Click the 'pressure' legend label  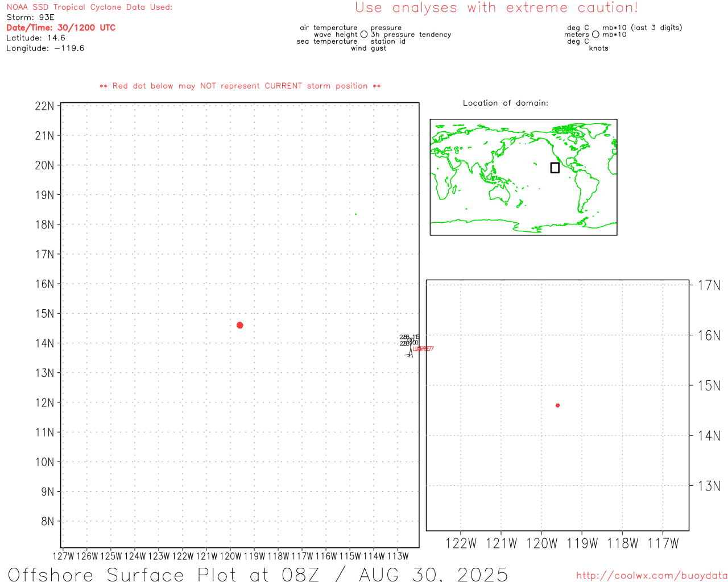pyautogui.click(x=386, y=28)
